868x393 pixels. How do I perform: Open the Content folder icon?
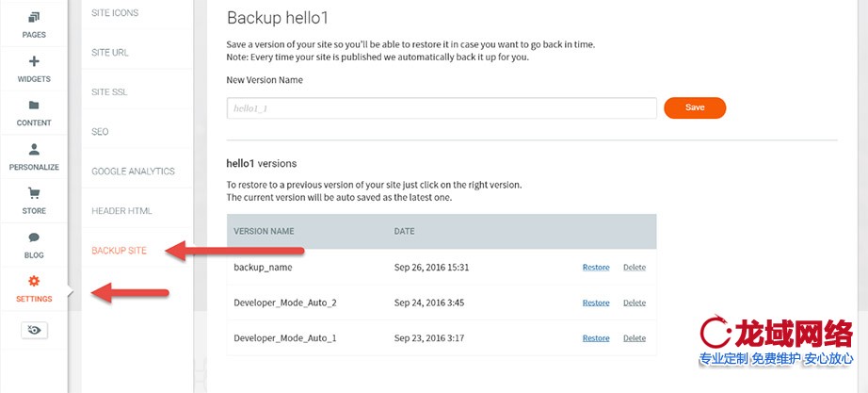pyautogui.click(x=34, y=106)
